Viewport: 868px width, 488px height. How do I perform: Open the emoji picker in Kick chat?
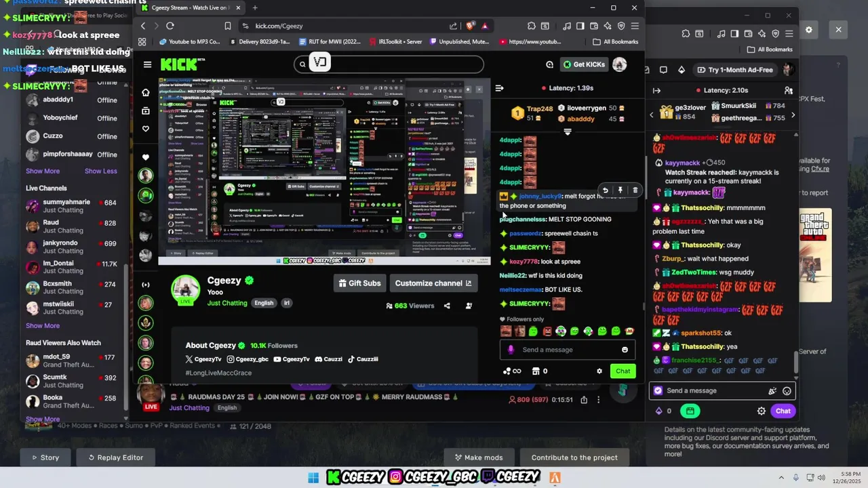point(625,350)
